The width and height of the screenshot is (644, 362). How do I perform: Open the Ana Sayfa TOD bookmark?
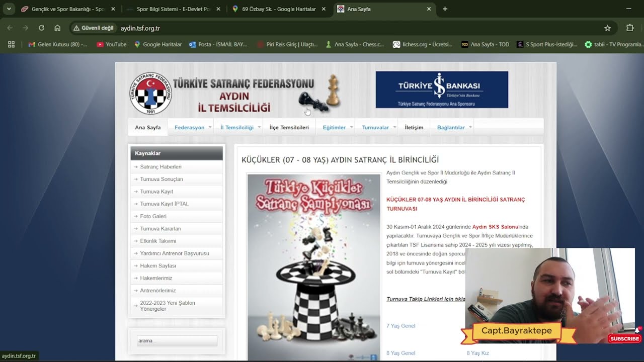[x=486, y=44]
